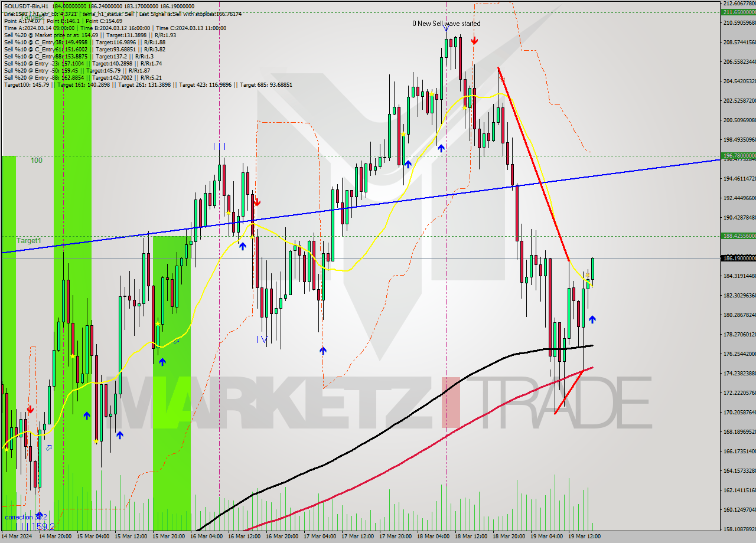
Task: Select the current price tag 186.19
Action: [x=738, y=258]
